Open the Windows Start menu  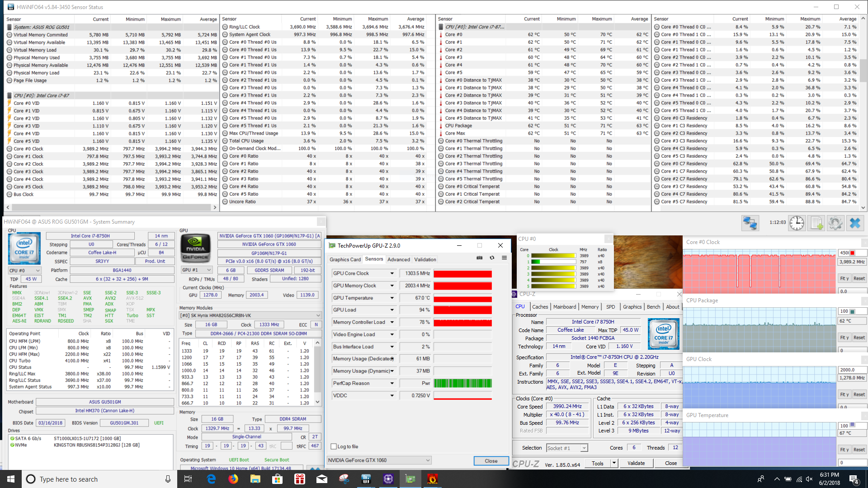coord(11,479)
